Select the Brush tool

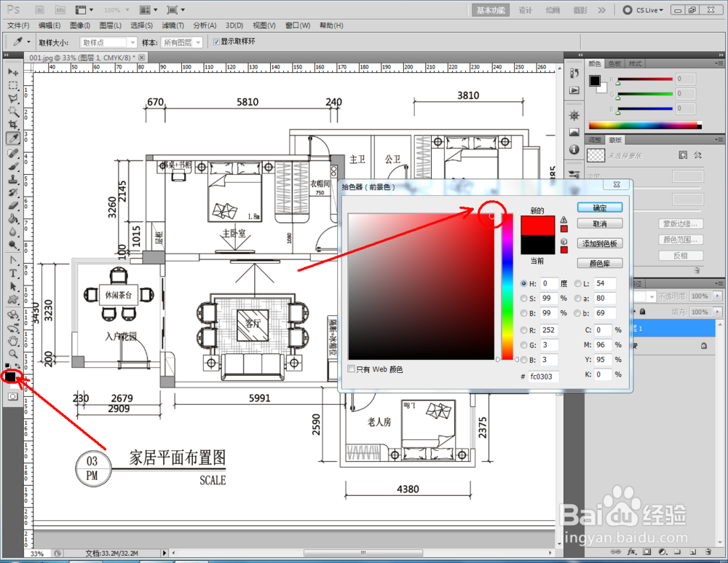pyautogui.click(x=13, y=166)
